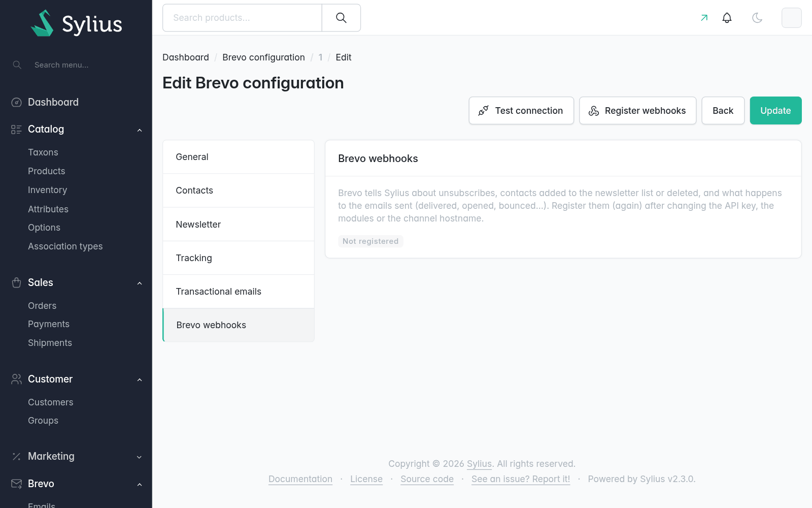This screenshot has width=812, height=508.
Task: Switch to the Contacts tab
Action: click(x=239, y=190)
